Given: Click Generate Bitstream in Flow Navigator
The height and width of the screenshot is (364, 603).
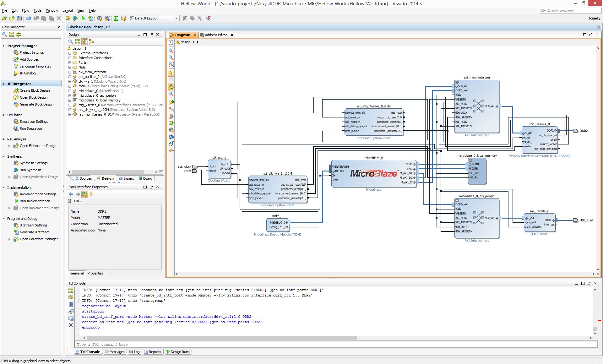Looking at the screenshot, I should coord(35,232).
